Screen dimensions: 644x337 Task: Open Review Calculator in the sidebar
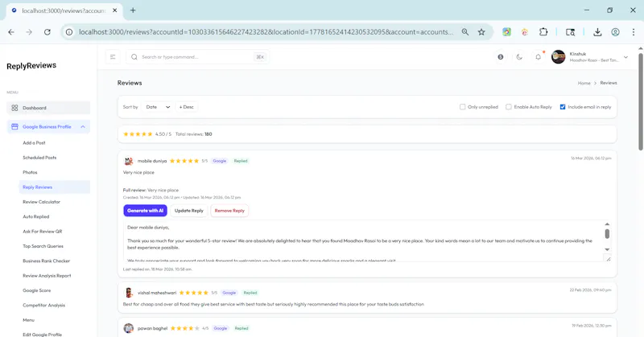(42, 202)
